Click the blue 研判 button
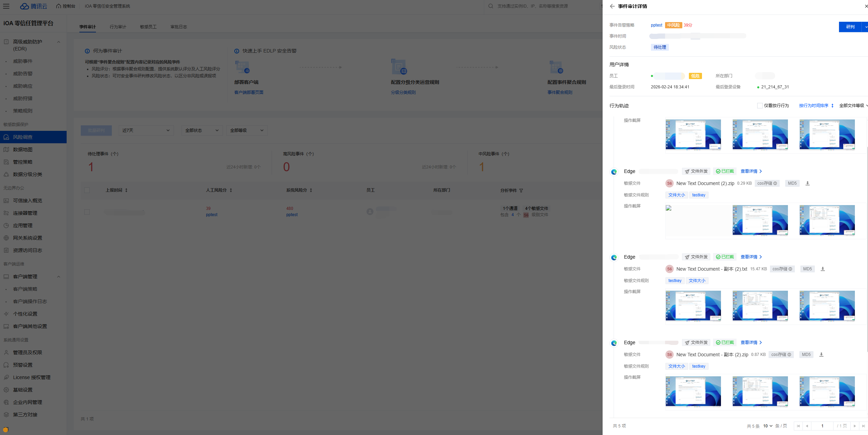 click(x=850, y=27)
